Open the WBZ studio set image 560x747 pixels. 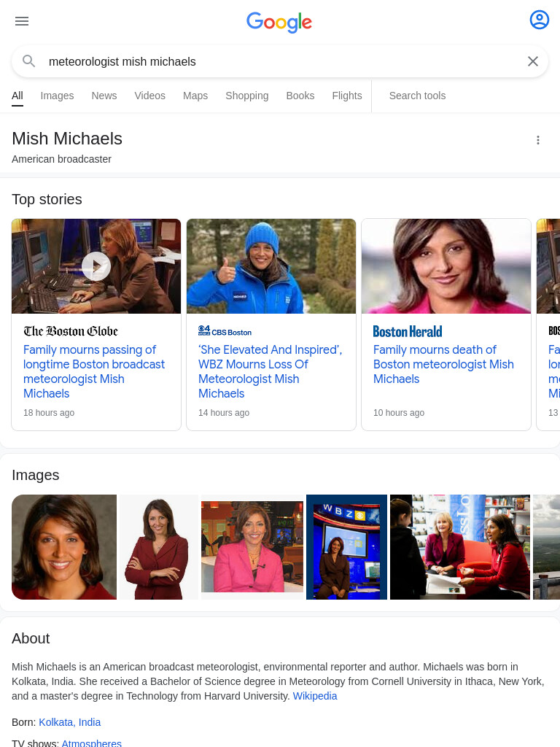346,547
